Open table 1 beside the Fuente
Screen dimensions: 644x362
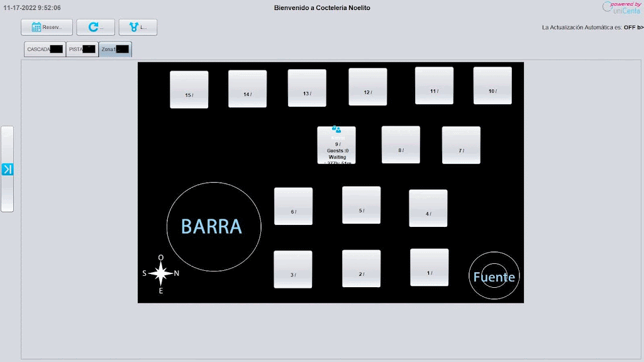(429, 267)
